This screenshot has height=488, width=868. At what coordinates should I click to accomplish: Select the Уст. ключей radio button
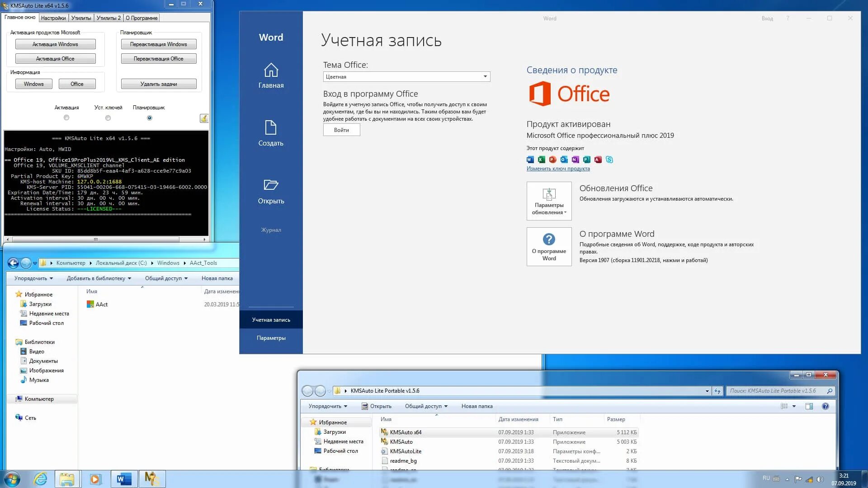108,117
